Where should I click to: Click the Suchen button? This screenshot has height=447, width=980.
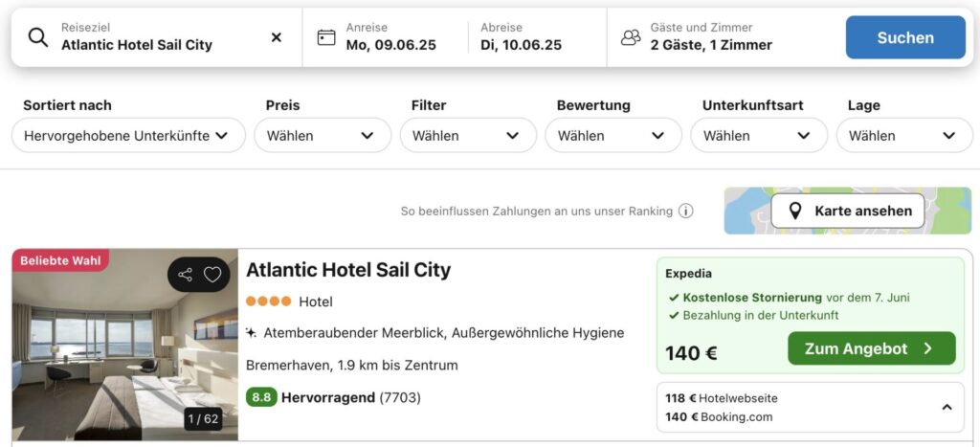point(905,37)
